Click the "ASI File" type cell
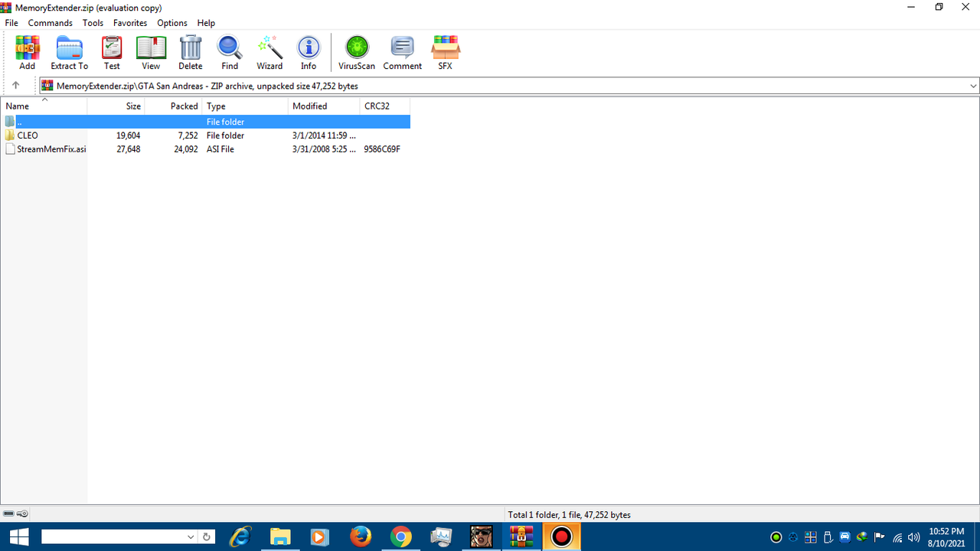The image size is (980, 551). pos(220,149)
